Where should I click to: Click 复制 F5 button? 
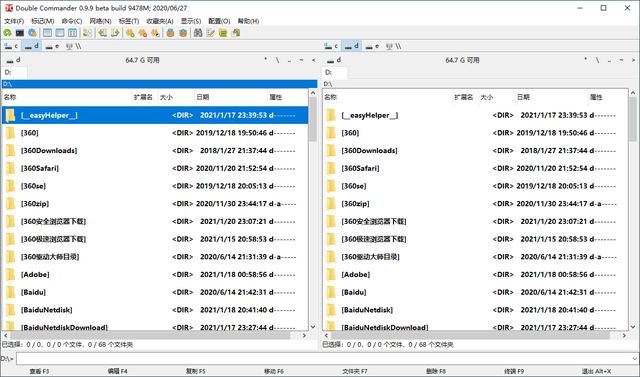pyautogui.click(x=196, y=371)
